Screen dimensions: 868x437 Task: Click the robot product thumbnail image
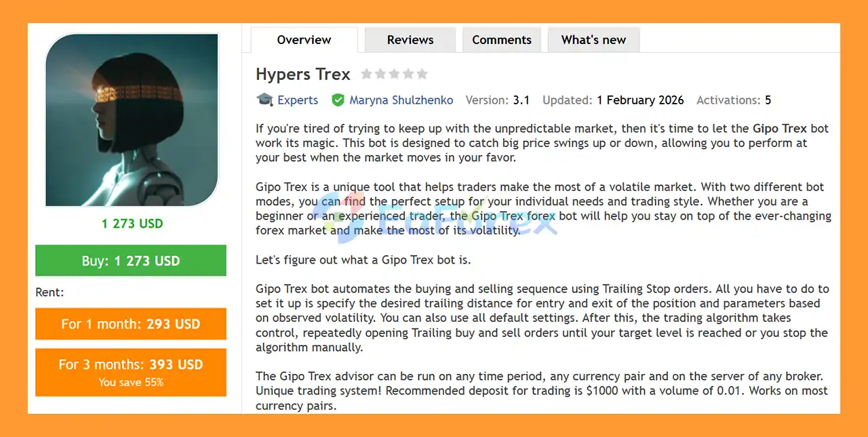(x=132, y=120)
